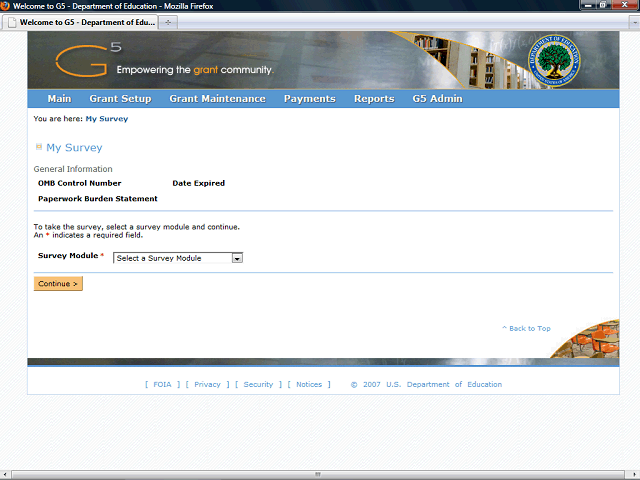Click the Firefox icon in title bar

[5, 6]
